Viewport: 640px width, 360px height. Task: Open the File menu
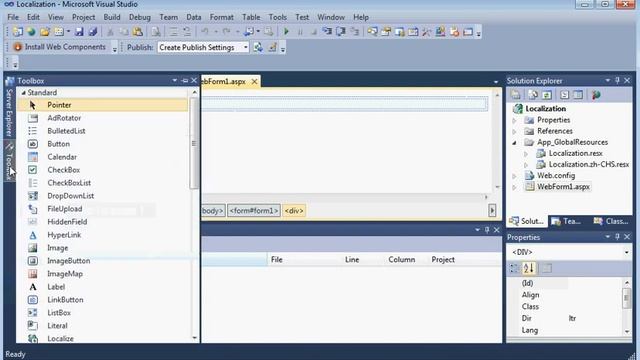click(13, 17)
